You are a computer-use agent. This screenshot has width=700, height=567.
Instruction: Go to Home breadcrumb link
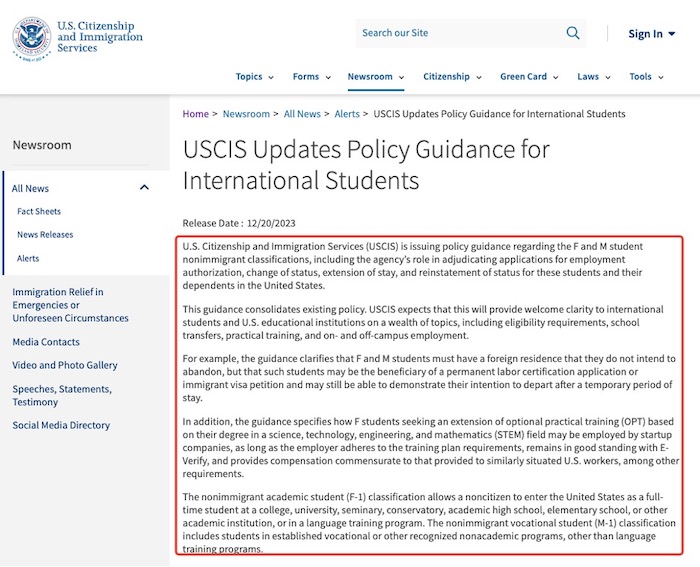196,114
